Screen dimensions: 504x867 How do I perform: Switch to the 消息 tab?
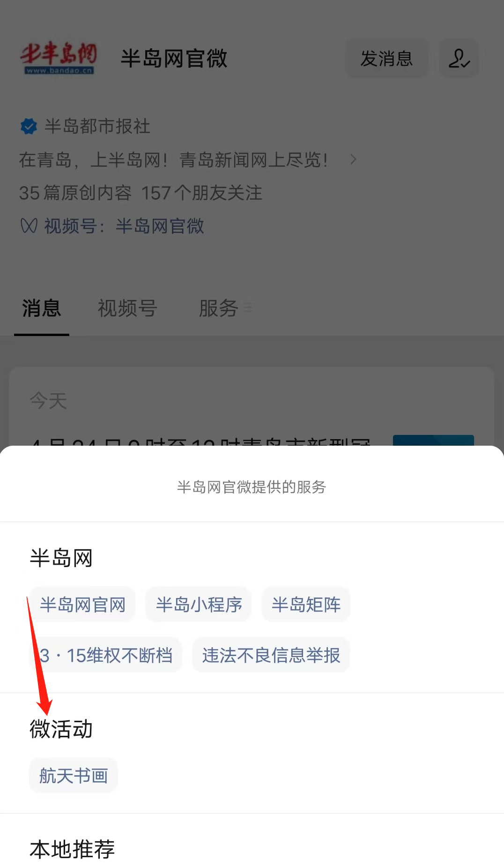42,308
